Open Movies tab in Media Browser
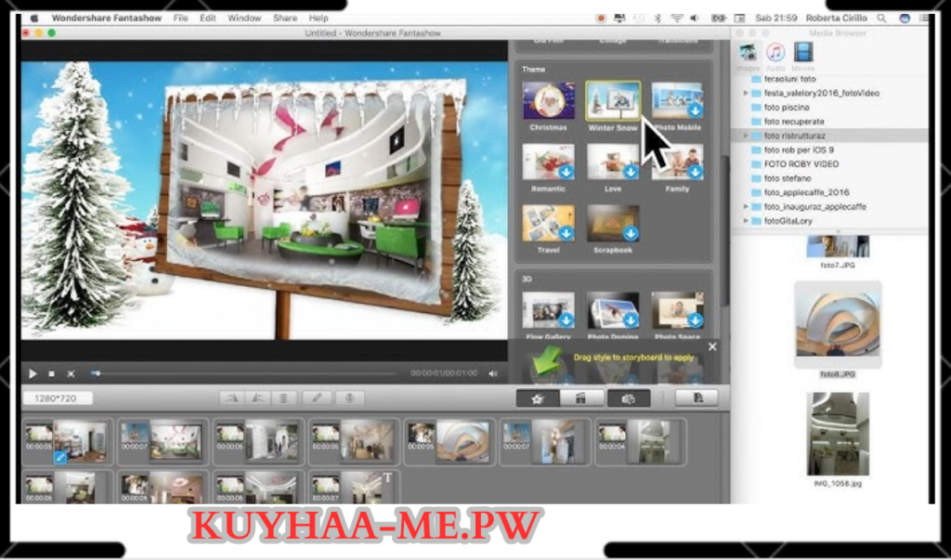This screenshot has height=560, width=951. click(x=803, y=58)
